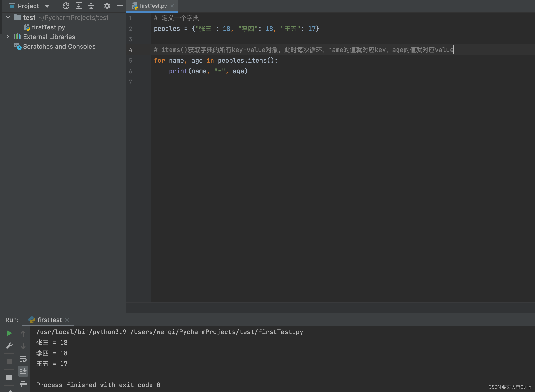The height and width of the screenshot is (392, 535).
Task: Click the Collapse All icon in Project toolbar
Action: (x=91, y=6)
